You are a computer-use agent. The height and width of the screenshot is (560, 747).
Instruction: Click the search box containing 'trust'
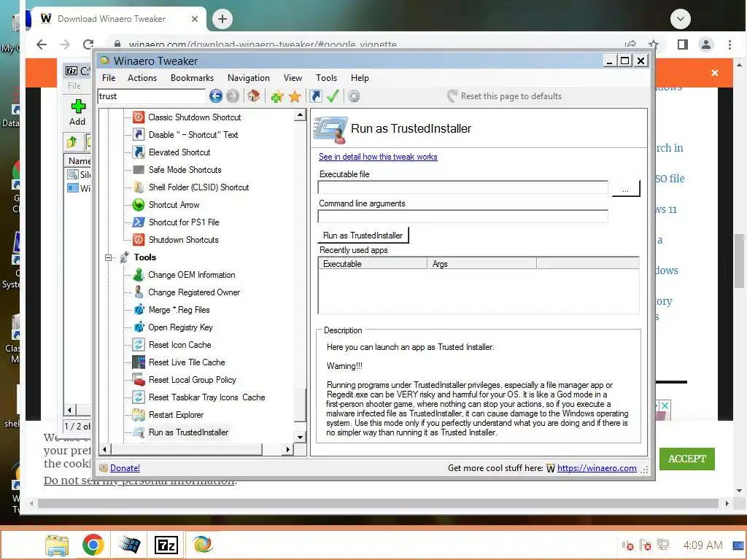pos(152,96)
